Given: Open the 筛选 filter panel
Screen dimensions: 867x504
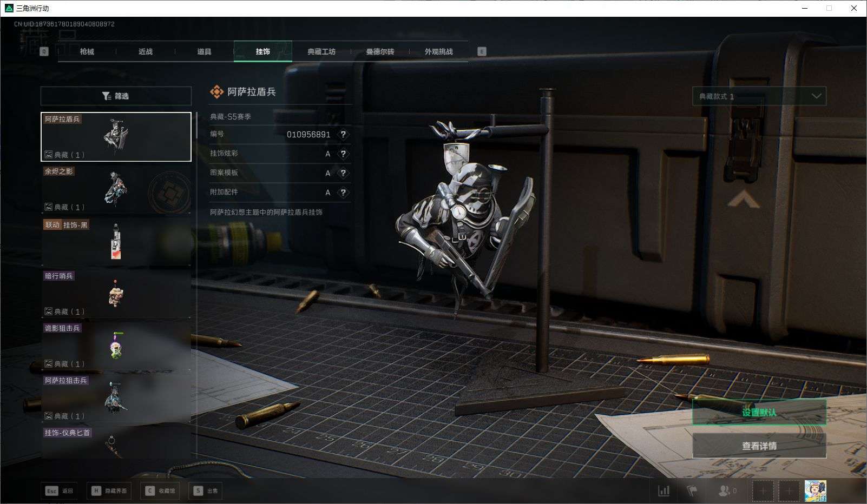Looking at the screenshot, I should [x=116, y=96].
